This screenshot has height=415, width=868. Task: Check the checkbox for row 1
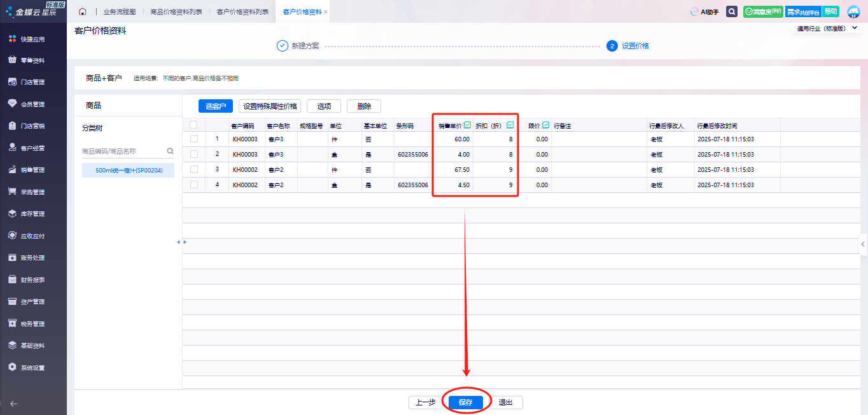193,139
